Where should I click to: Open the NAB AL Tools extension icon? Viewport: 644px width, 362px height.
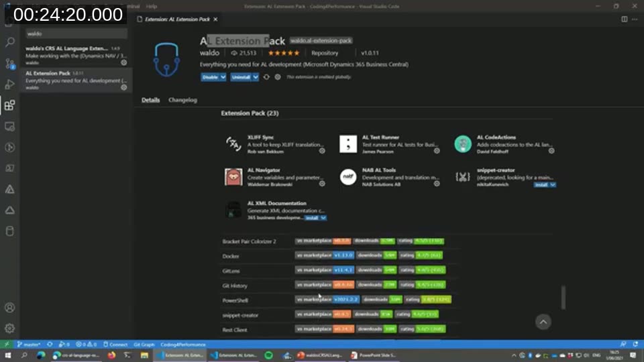[348, 177]
